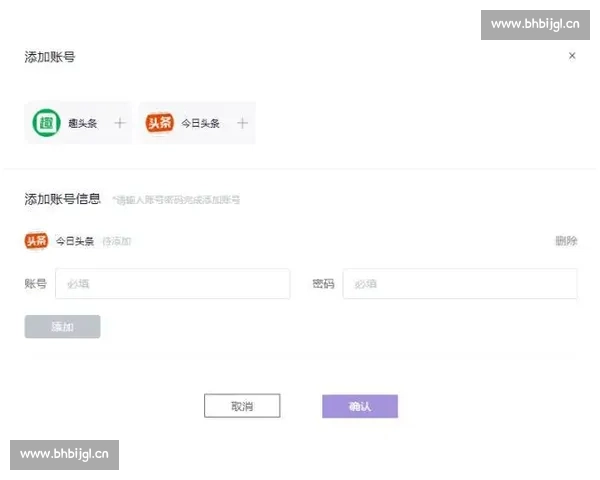600x480 pixels.
Task: Click the bottom-left www.bhbijgl.cn watermark
Action: (x=64, y=455)
